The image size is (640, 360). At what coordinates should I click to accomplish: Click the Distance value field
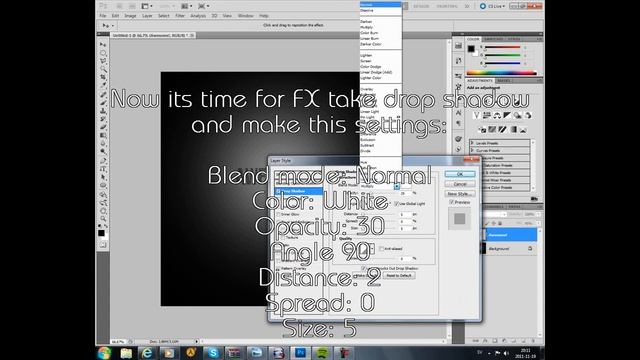tap(405, 214)
